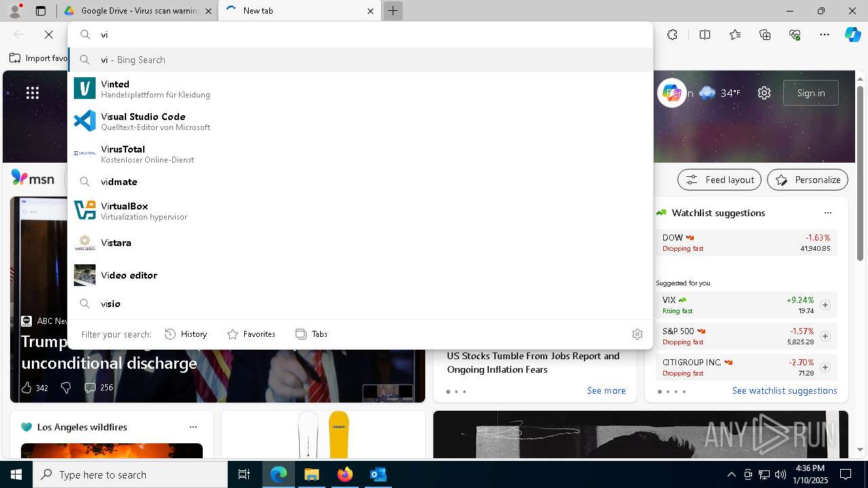Switch to Google Drive Virus scan tab

138,11
